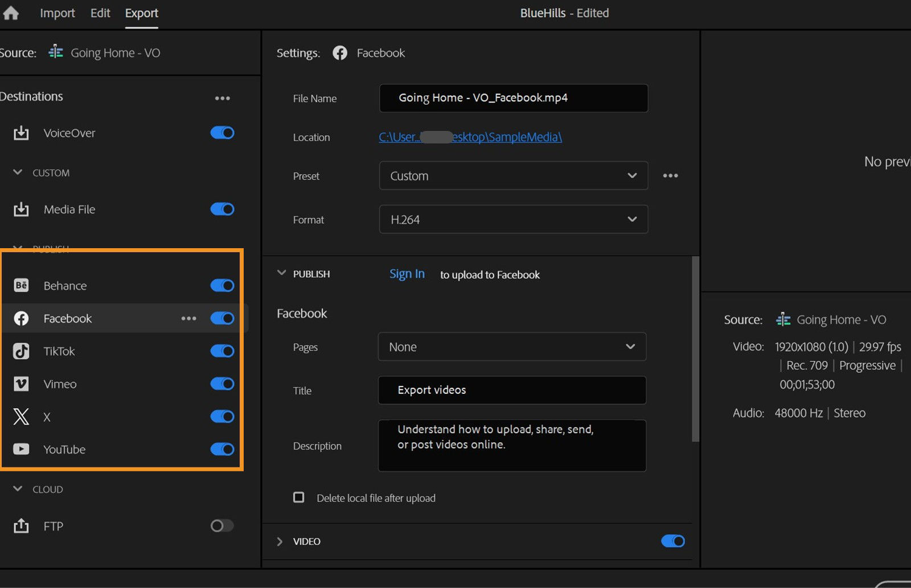
Task: Click the X destination icon
Action: [20, 417]
